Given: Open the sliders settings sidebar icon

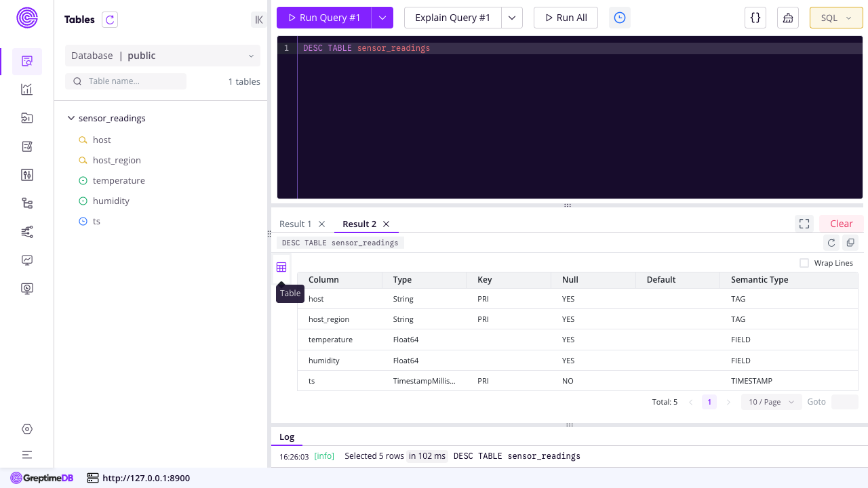Looking at the screenshot, I should (27, 175).
